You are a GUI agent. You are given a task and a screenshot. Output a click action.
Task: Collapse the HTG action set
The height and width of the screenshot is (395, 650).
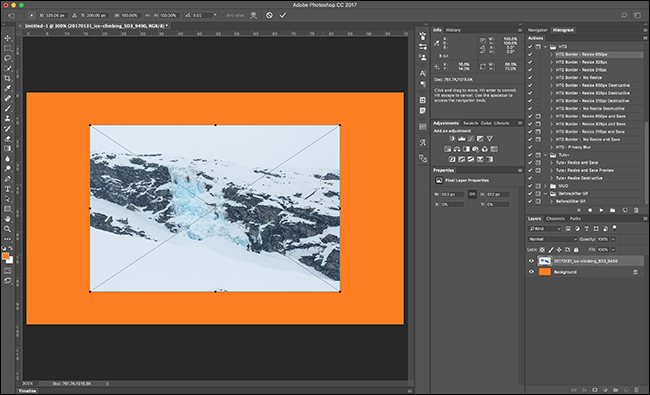pyautogui.click(x=546, y=46)
